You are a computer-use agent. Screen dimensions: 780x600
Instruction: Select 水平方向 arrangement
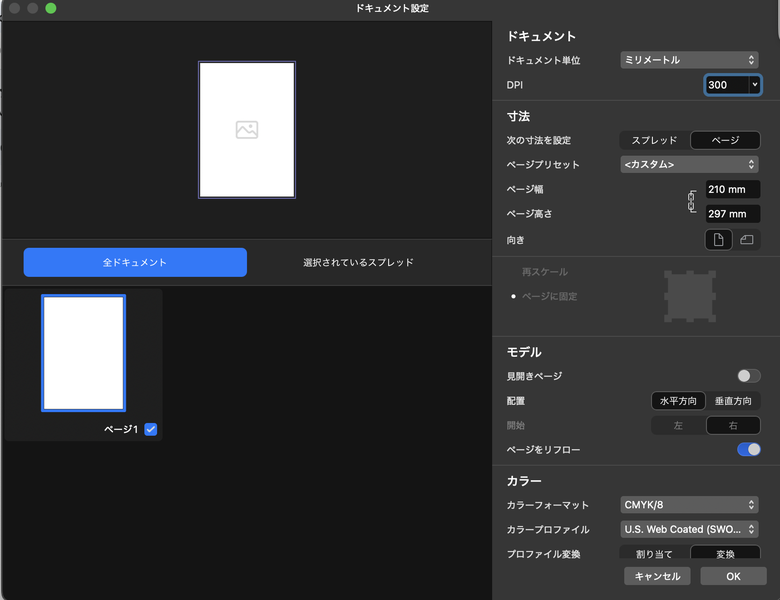point(678,401)
